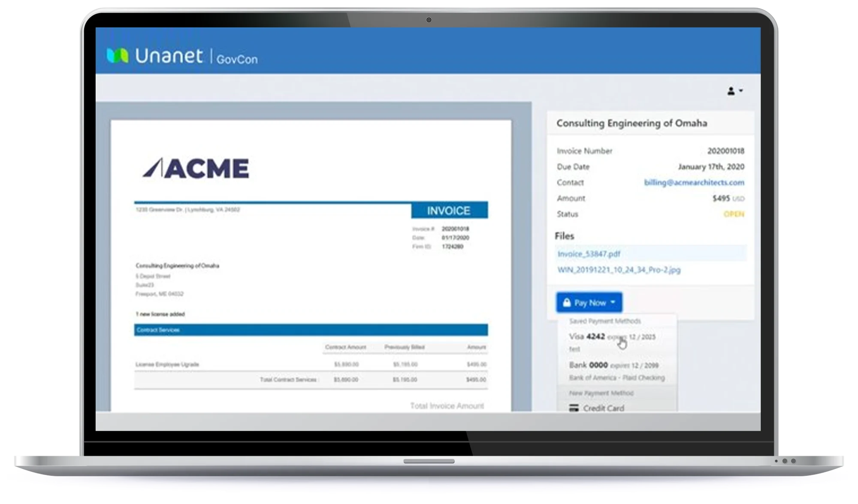858x504 pixels.
Task: Click the blue INVOICE heading box
Action: [449, 211]
